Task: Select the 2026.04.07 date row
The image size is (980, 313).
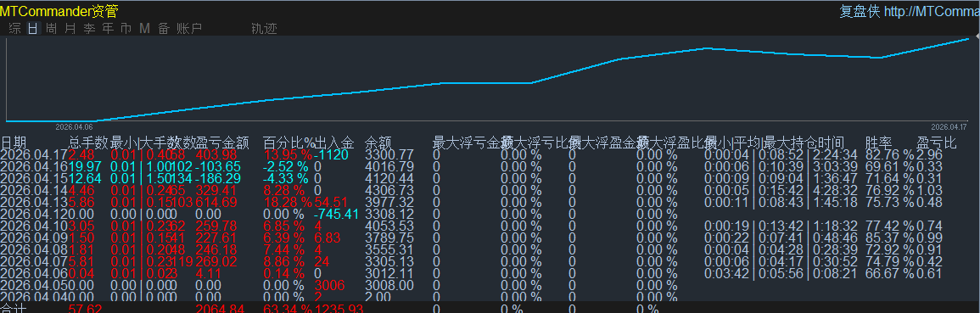Action: click(x=34, y=262)
